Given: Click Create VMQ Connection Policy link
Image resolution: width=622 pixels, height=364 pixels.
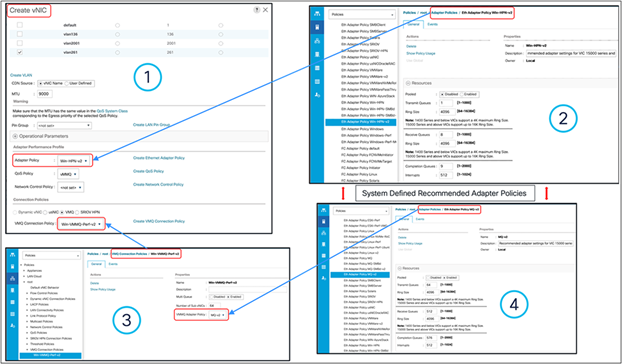Looking at the screenshot, I should 159,221.
